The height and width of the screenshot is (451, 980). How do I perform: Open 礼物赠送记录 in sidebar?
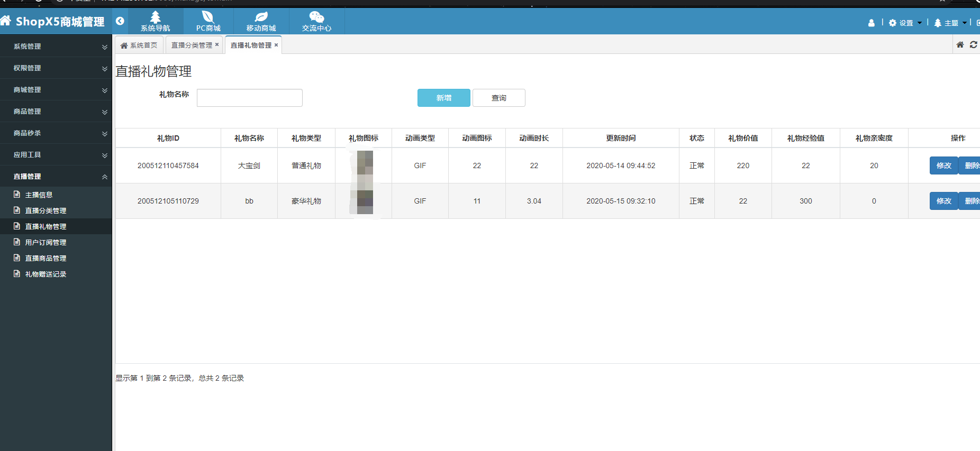tap(56, 274)
